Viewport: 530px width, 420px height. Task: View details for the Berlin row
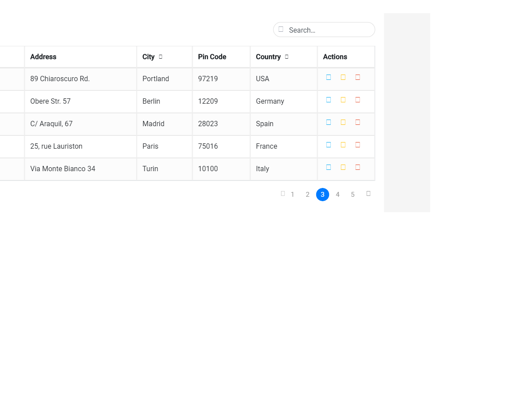(x=328, y=99)
